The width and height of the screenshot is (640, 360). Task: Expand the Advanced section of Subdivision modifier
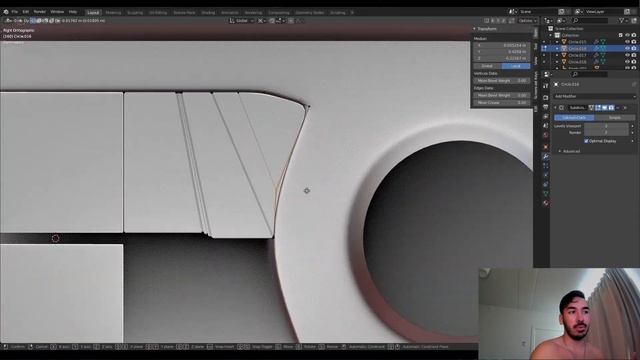click(560, 151)
